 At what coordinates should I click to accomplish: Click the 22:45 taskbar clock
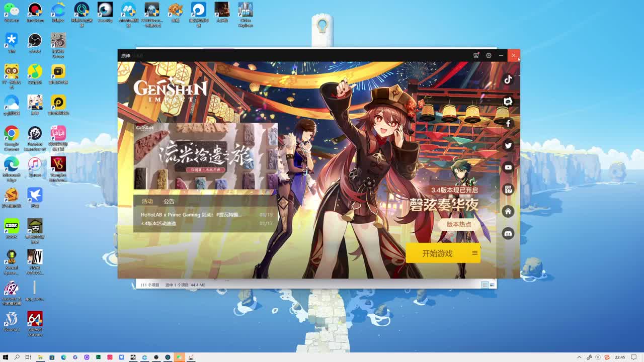tap(620, 357)
